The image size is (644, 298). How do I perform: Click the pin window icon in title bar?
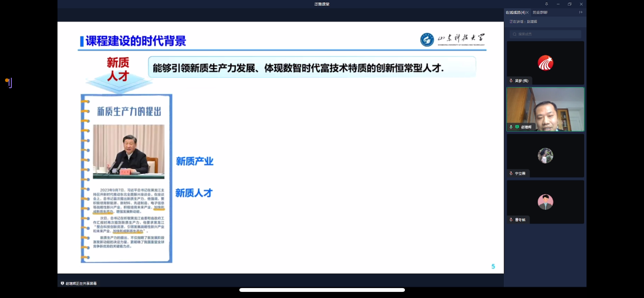(x=546, y=4)
